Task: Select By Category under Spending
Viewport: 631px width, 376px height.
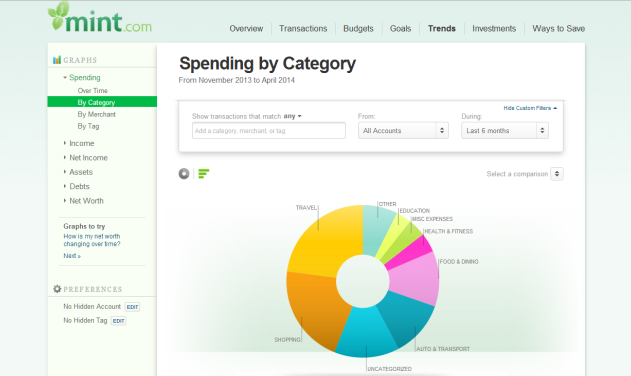Action: tap(102, 102)
